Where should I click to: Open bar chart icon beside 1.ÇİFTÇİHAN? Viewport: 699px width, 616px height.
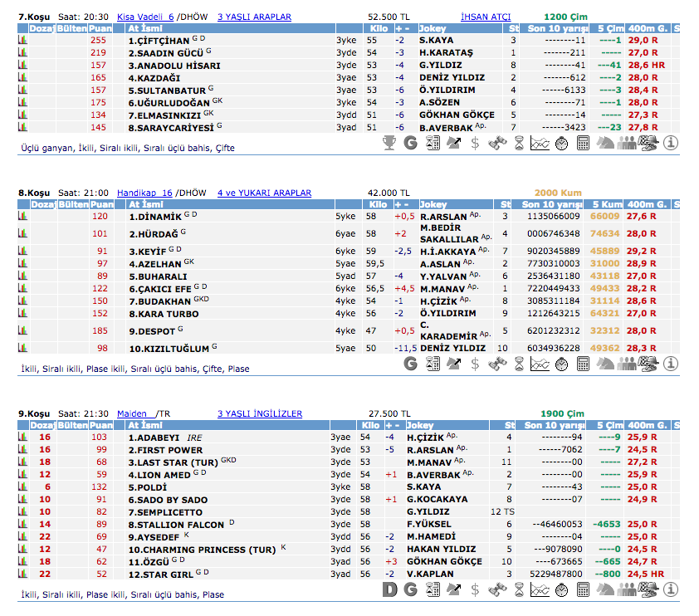[x=22, y=40]
